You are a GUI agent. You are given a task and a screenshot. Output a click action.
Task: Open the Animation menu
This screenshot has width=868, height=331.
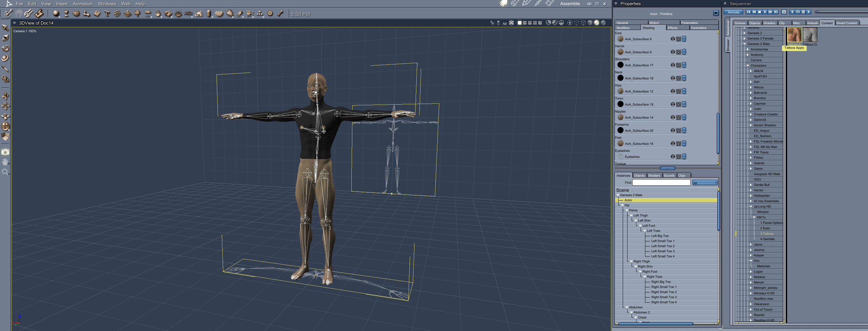click(82, 4)
